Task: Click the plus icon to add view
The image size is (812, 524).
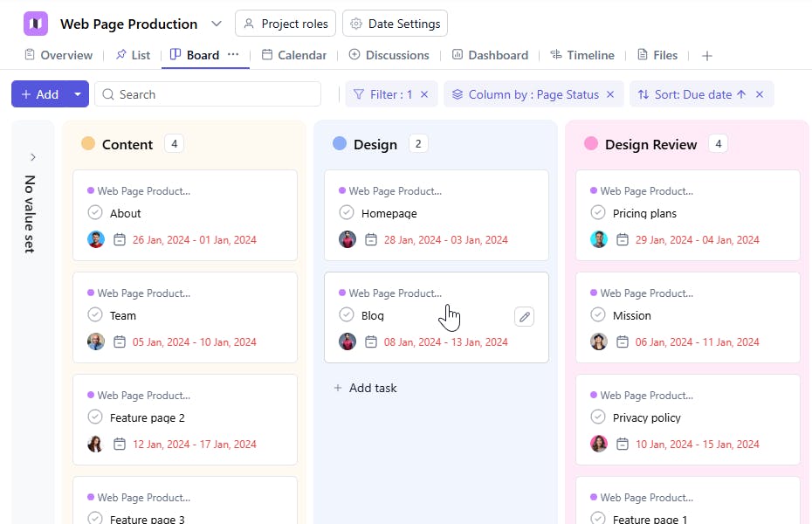Action: [x=707, y=56]
